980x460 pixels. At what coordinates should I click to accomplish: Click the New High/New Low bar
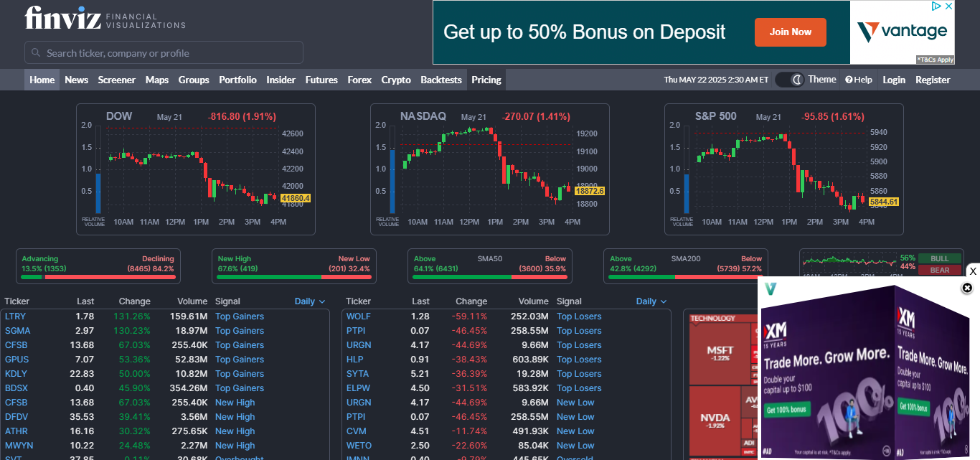(294, 266)
